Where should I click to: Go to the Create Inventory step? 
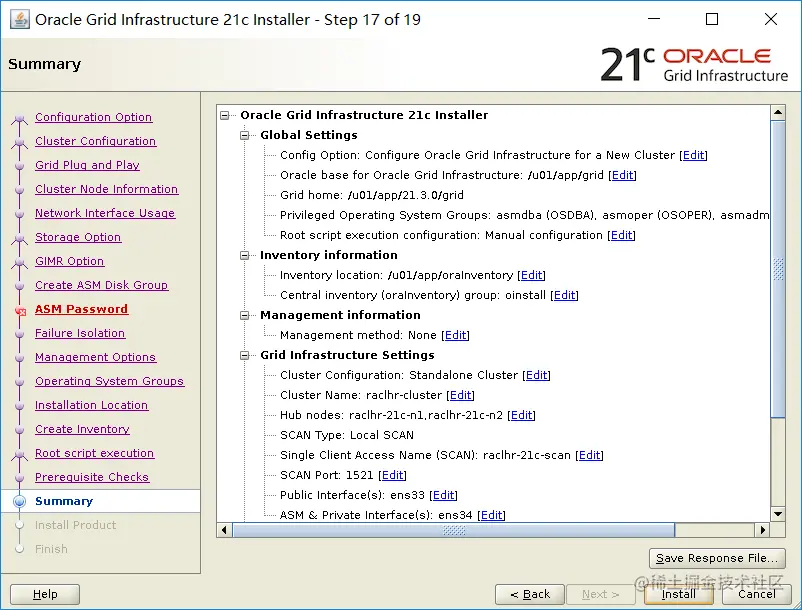coord(82,430)
